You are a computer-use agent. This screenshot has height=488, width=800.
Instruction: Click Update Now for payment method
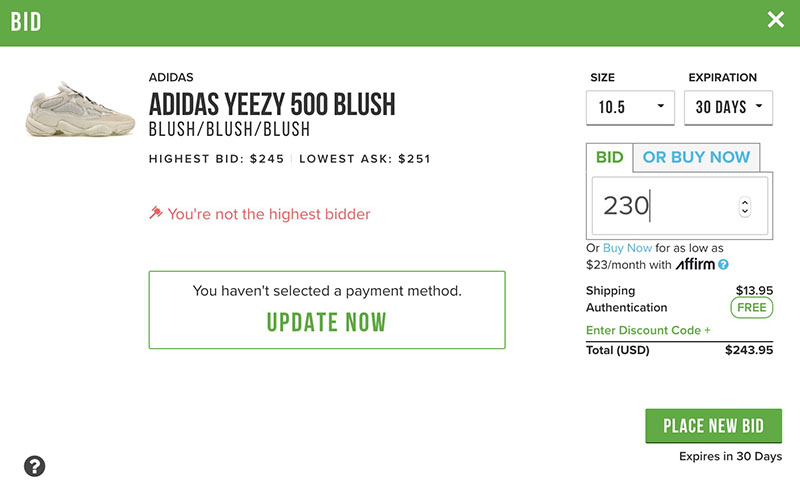coord(326,323)
